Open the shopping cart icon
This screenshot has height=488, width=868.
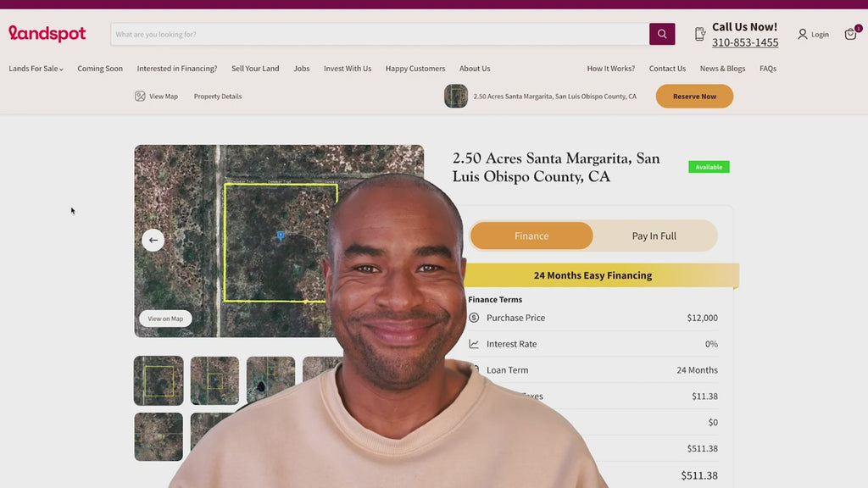pyautogui.click(x=850, y=34)
